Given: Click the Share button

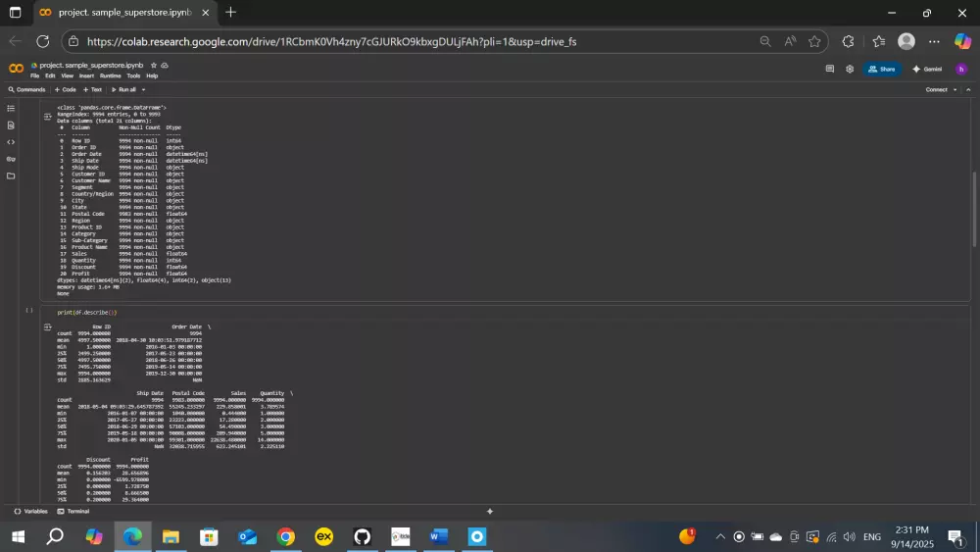Looking at the screenshot, I should (x=882, y=69).
